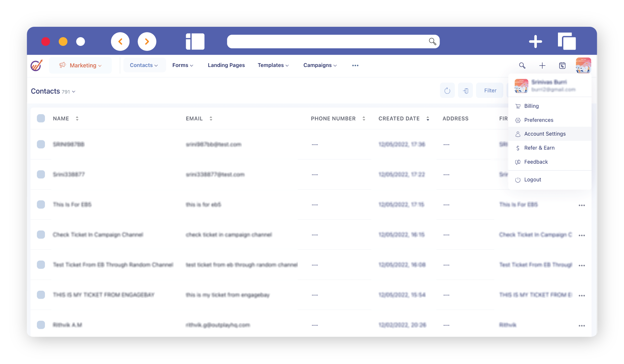Expand the Marketing module dropdown

[80, 65]
